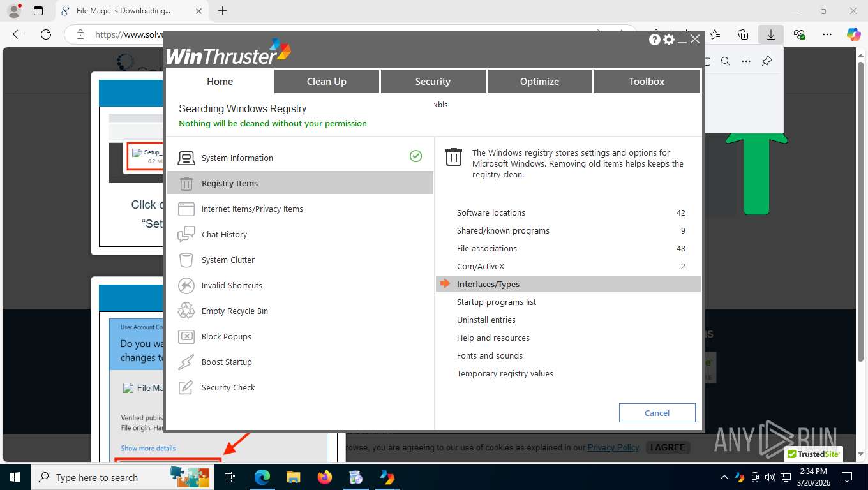Select Internet Items/Privacy Items entry
Screen dimensions: 868x490
pos(300,209)
